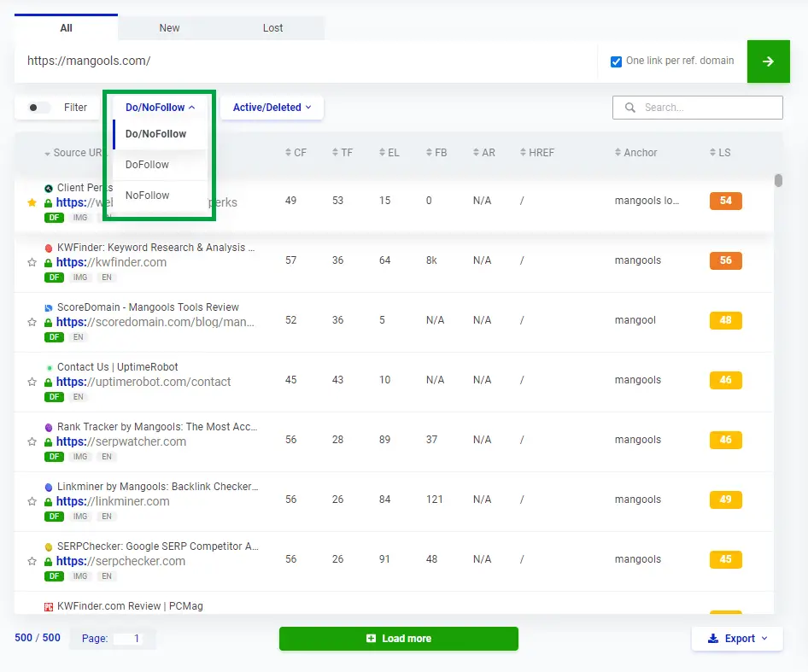Image resolution: width=808 pixels, height=672 pixels.
Task: Star the linkminer.com row
Action: (32, 501)
